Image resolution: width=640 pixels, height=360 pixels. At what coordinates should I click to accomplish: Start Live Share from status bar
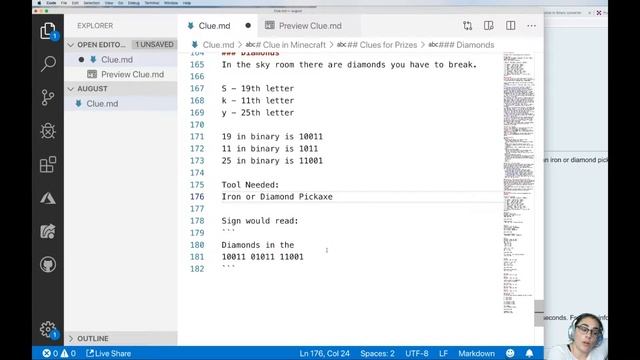(x=109, y=353)
